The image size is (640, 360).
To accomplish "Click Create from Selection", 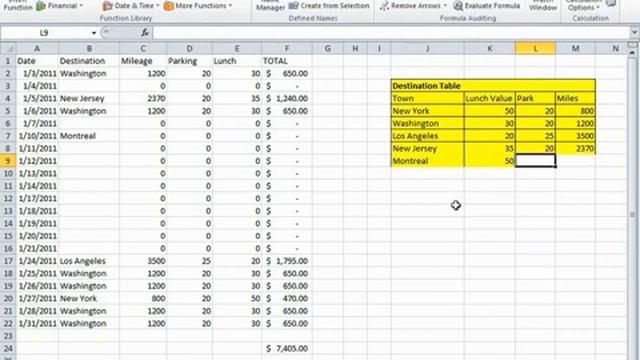I will click(329, 6).
